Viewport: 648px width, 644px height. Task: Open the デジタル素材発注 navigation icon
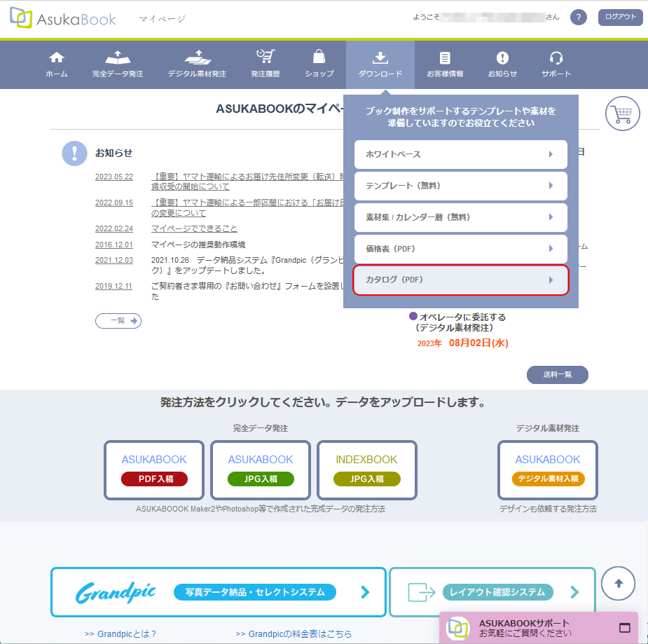tap(197, 57)
